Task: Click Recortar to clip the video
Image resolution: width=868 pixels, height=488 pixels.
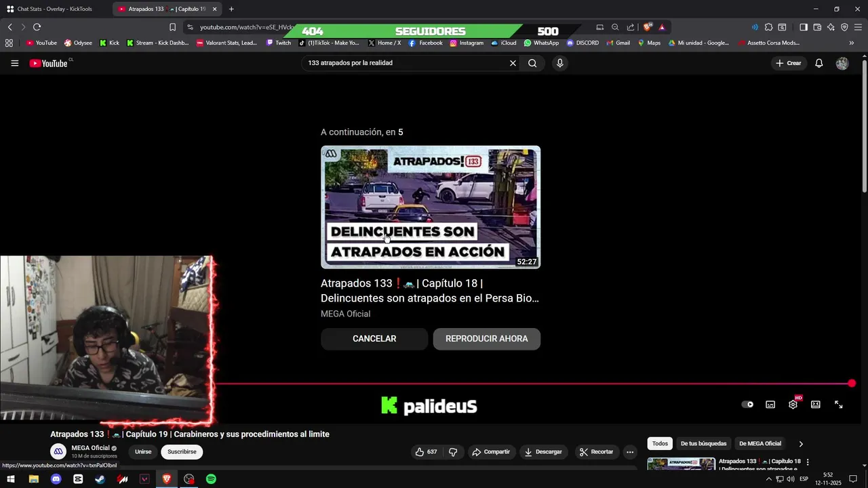Action: [x=596, y=452]
